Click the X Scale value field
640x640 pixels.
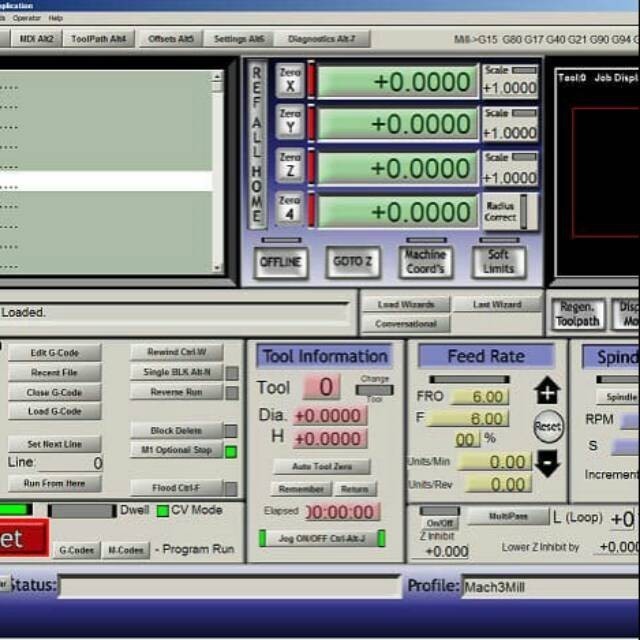(x=510, y=88)
